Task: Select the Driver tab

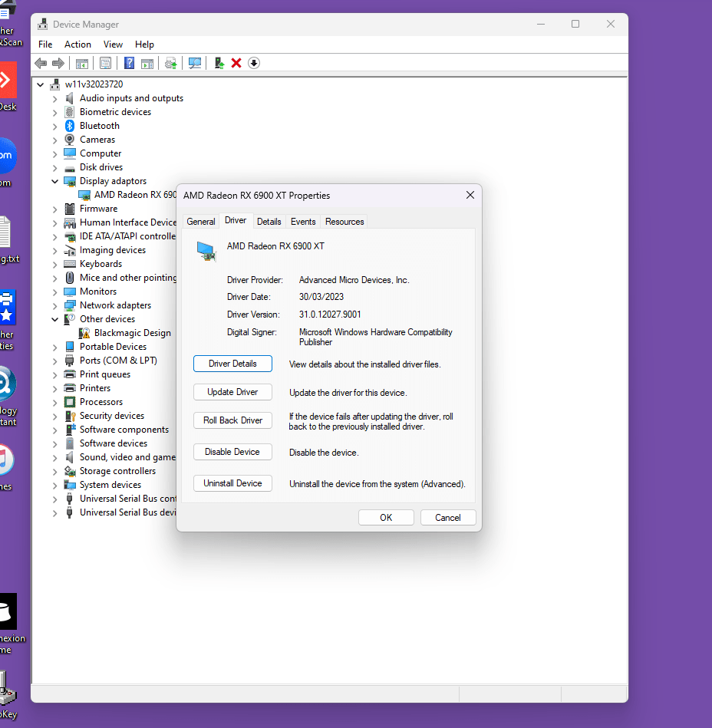Action: (x=236, y=220)
